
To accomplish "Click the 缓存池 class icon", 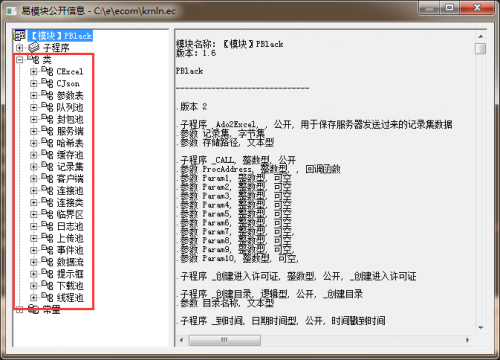I will click(x=47, y=155).
